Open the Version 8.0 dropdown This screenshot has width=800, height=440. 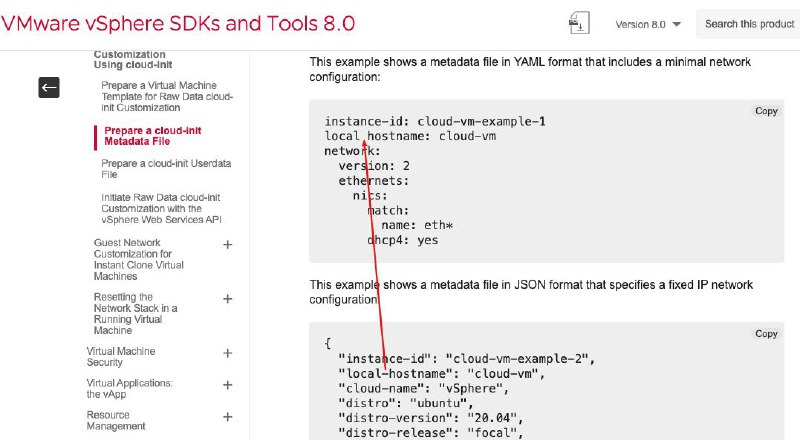pyautogui.click(x=648, y=24)
